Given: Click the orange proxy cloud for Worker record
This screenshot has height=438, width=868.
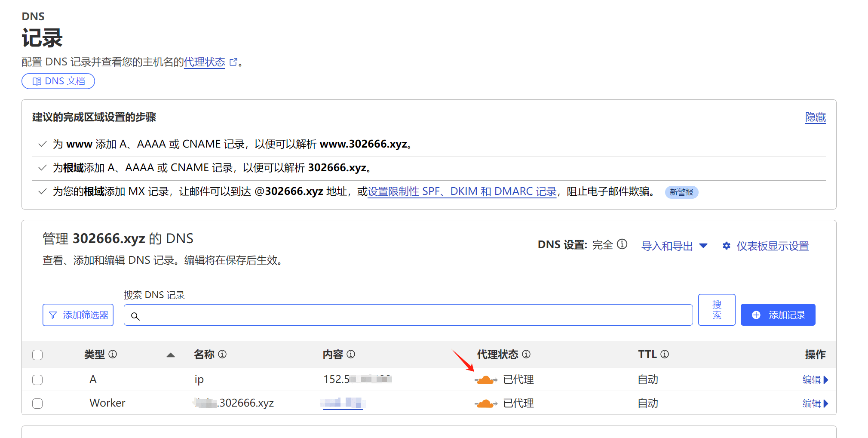Looking at the screenshot, I should click(x=485, y=404).
